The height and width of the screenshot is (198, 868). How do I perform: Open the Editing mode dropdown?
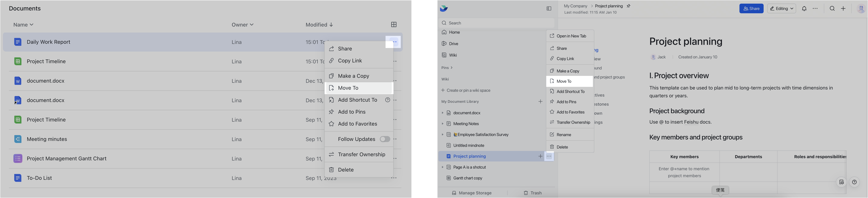click(781, 9)
